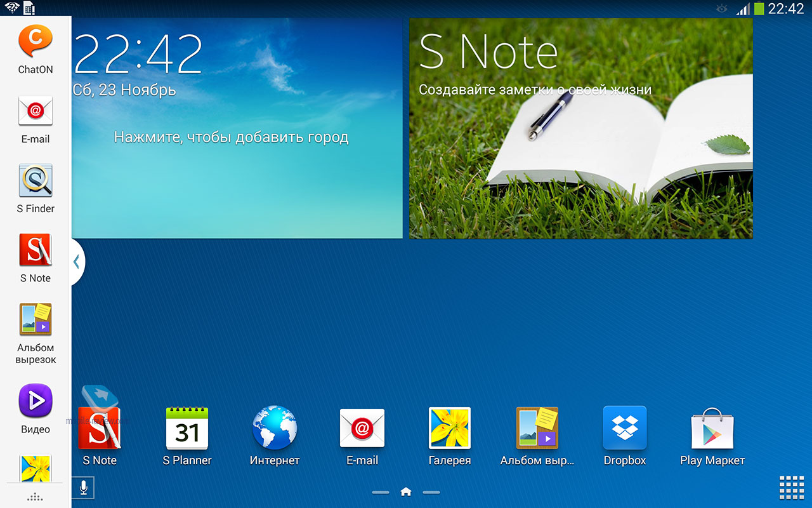
Task: Open the yellow flower Gallery icon in side tray
Action: click(x=36, y=469)
